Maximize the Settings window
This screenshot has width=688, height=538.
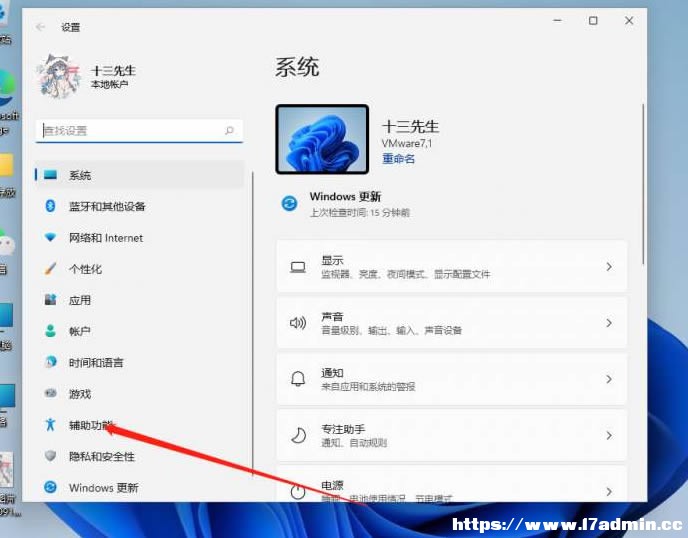pos(593,21)
